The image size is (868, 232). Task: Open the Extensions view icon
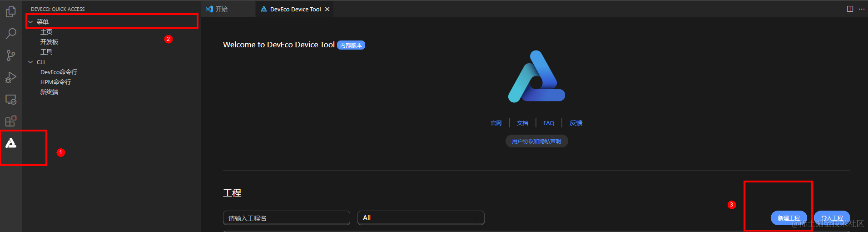click(x=11, y=121)
